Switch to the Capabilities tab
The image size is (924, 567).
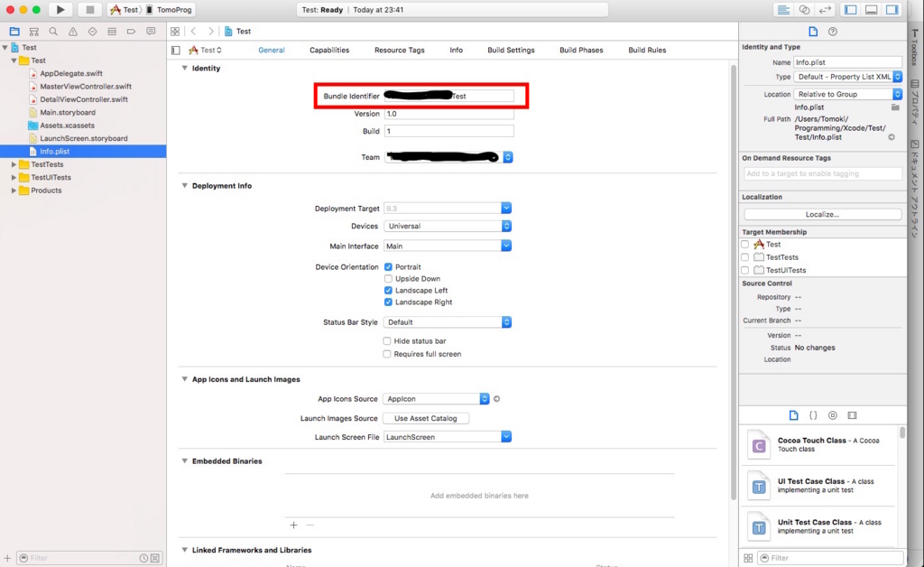[329, 50]
